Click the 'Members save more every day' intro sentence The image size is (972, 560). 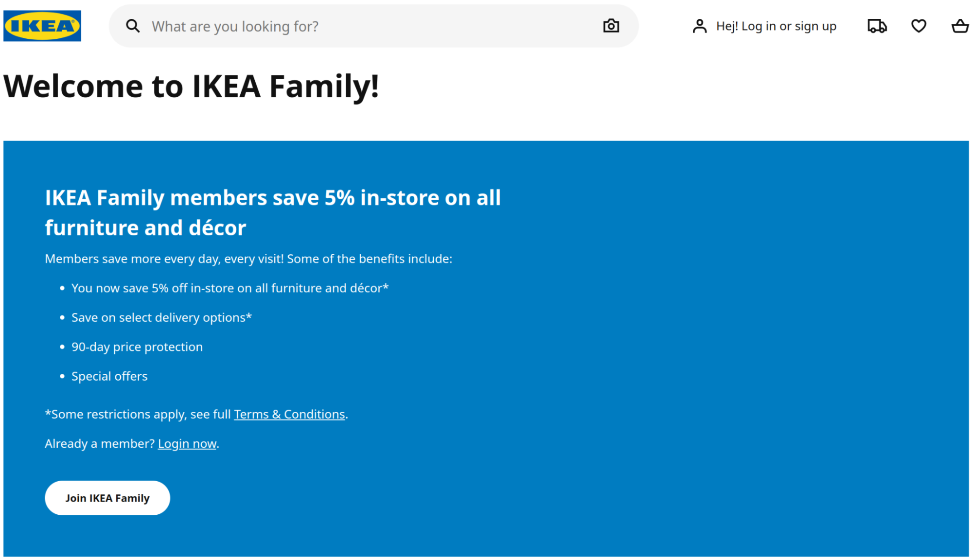coord(248,259)
